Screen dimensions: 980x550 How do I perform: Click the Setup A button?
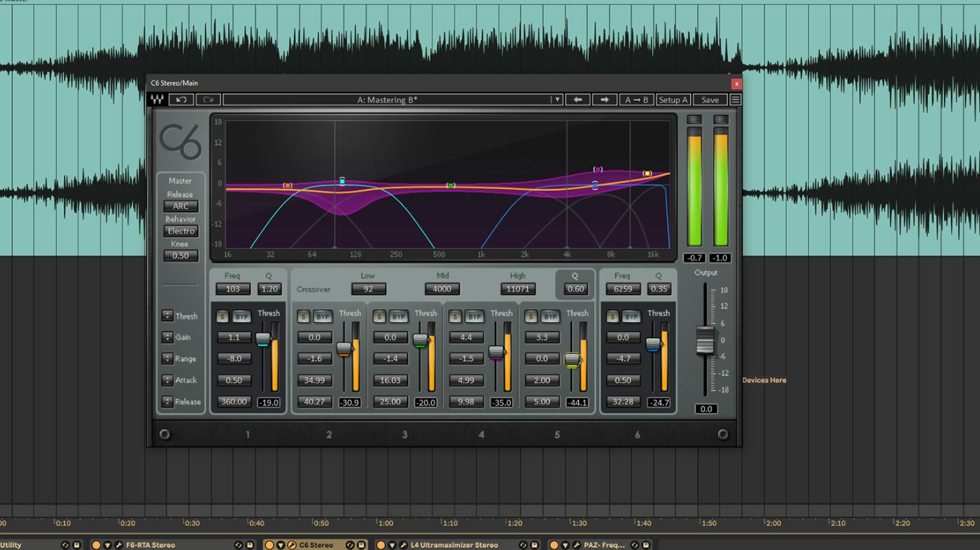(x=673, y=100)
